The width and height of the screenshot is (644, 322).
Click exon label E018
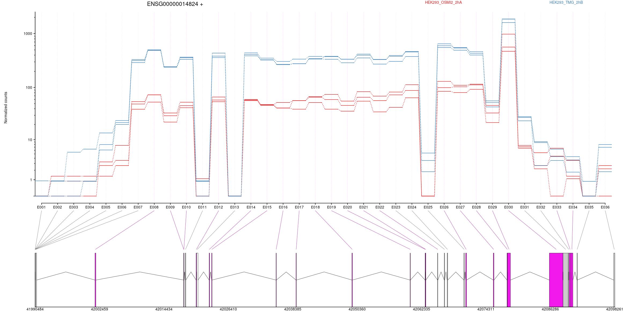315,207
